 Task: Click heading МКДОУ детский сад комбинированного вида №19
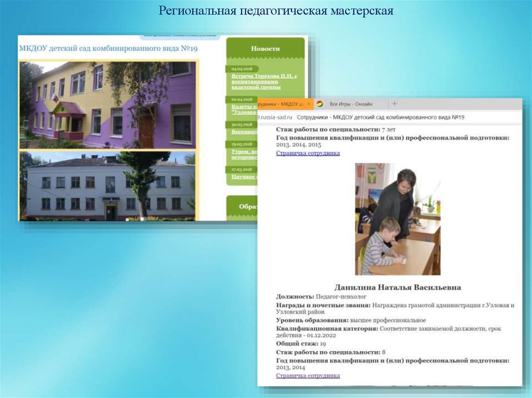108,48
